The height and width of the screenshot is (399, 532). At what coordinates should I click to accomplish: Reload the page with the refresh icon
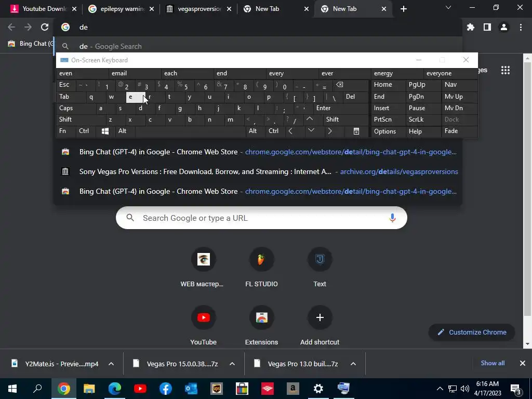pos(45,27)
